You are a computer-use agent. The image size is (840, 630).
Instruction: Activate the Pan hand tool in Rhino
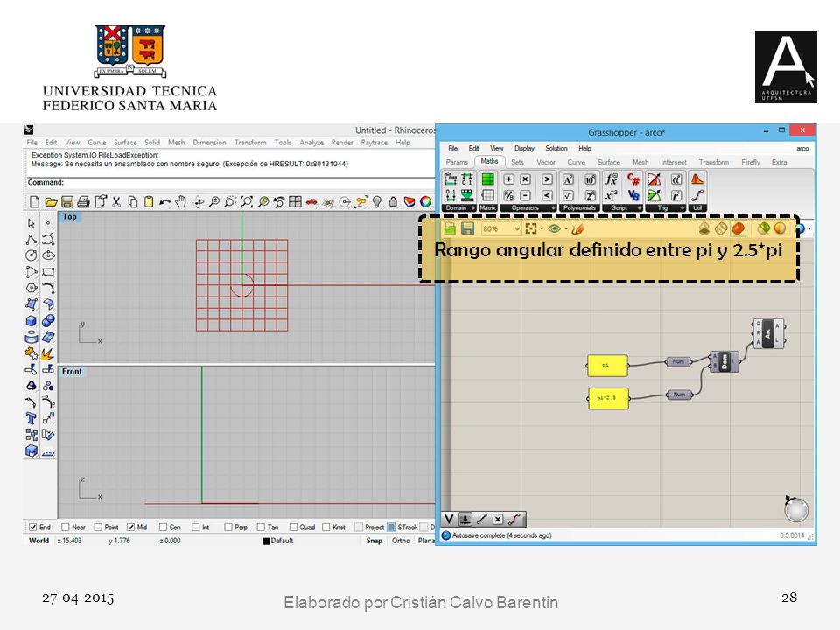pos(181,202)
